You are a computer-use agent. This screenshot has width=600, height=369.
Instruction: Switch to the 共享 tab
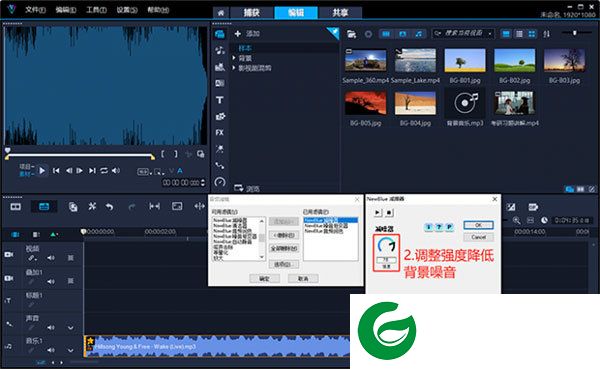[340, 13]
